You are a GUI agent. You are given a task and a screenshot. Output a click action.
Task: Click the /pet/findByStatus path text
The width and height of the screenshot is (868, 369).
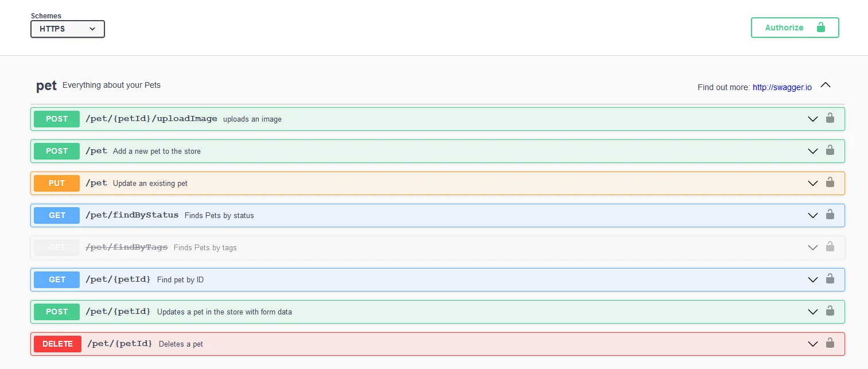tap(132, 215)
